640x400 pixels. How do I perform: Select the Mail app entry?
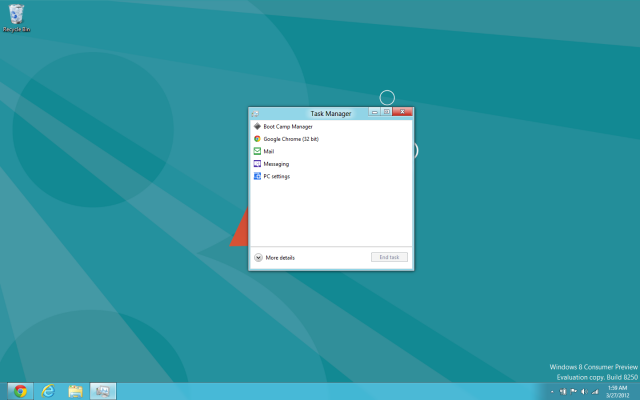(x=268, y=151)
